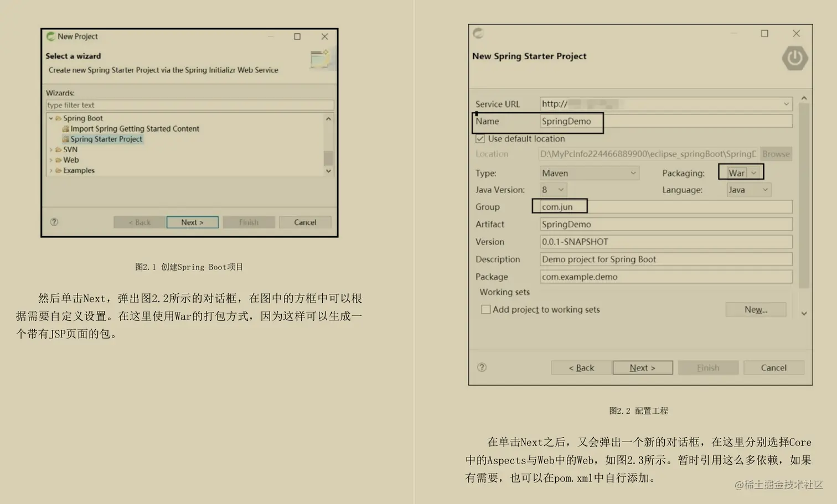Screen dimensions: 837x504
Task: Enable Add project to working sets
Action: point(485,309)
